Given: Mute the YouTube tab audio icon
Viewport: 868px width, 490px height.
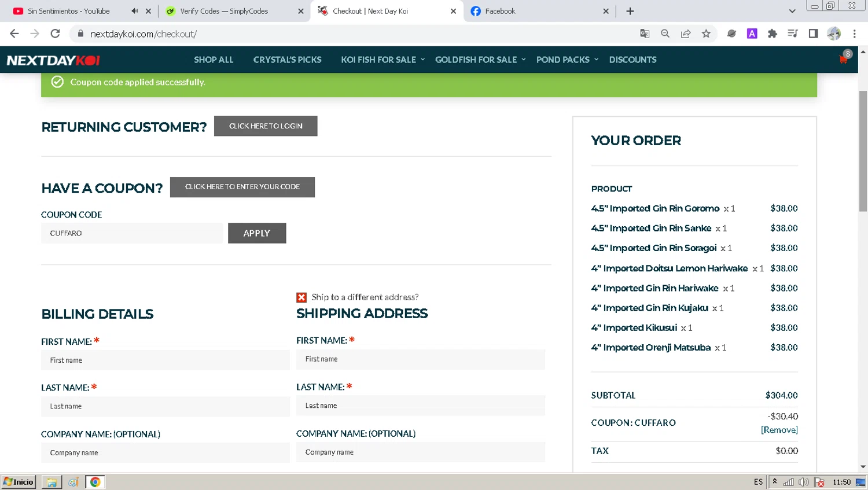Looking at the screenshot, I should (134, 11).
